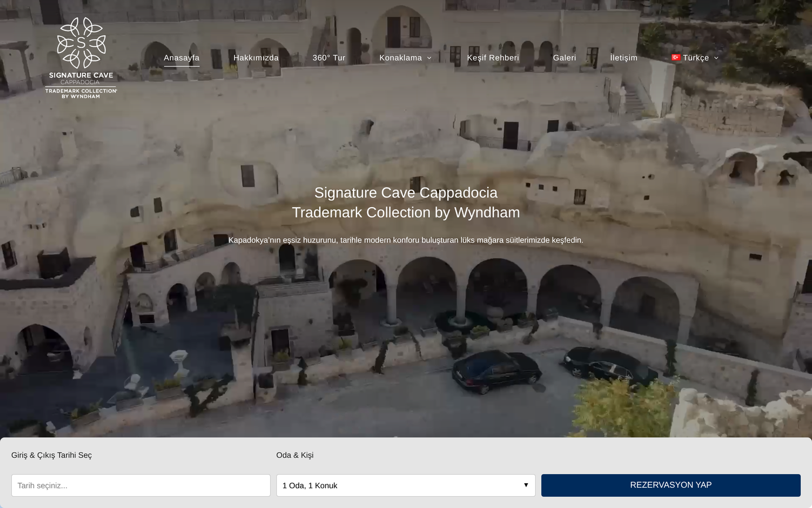Click the hero heading Signature Cave Cappadocia

pos(406,192)
